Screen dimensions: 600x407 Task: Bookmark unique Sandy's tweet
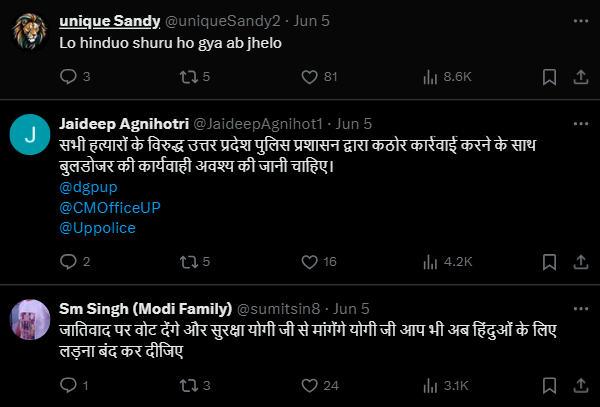tap(549, 76)
